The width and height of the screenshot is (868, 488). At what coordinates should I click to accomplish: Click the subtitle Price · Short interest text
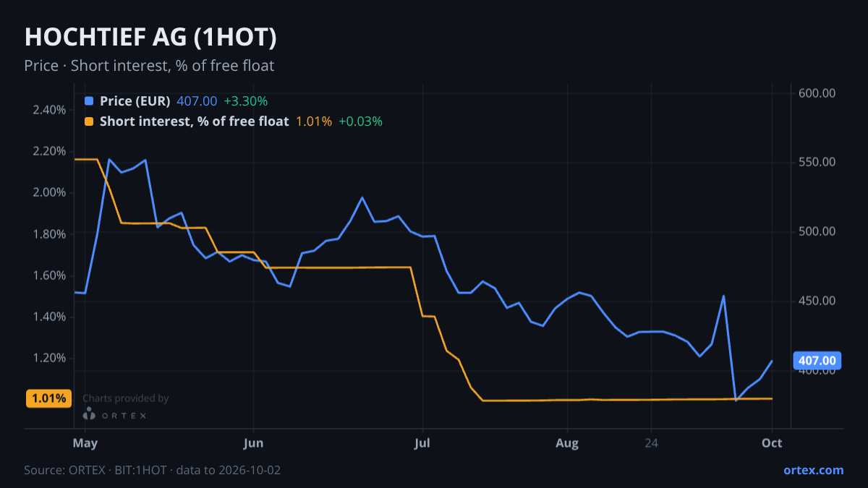[x=149, y=66]
